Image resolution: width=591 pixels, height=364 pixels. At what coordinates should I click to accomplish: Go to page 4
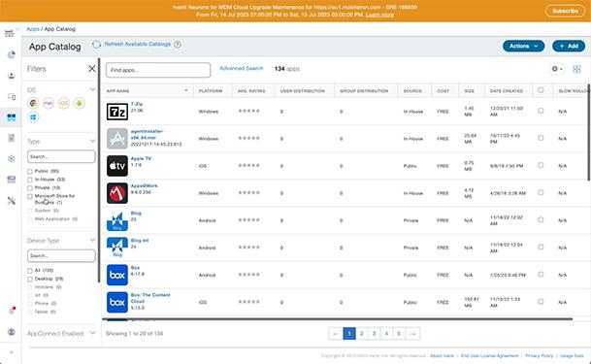point(386,334)
